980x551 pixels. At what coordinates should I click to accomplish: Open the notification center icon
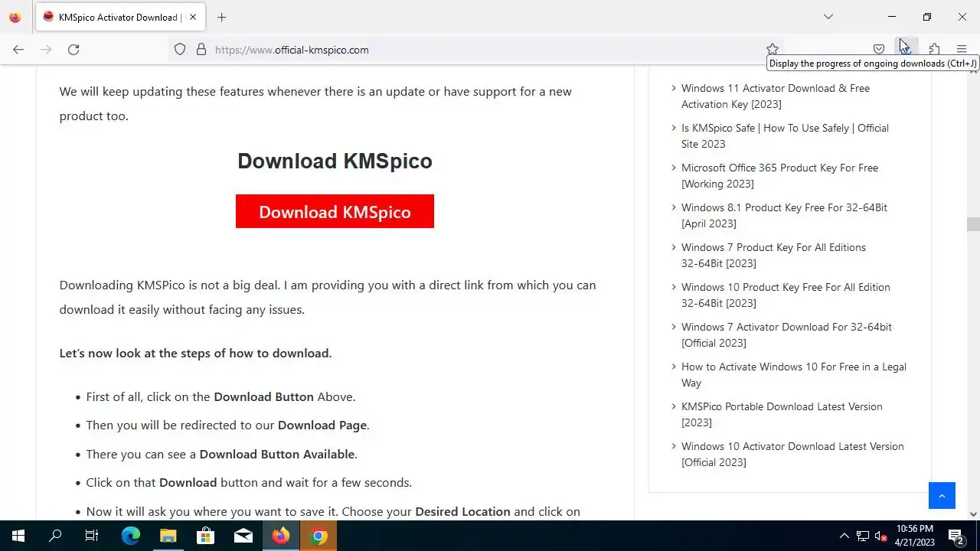coord(957,536)
